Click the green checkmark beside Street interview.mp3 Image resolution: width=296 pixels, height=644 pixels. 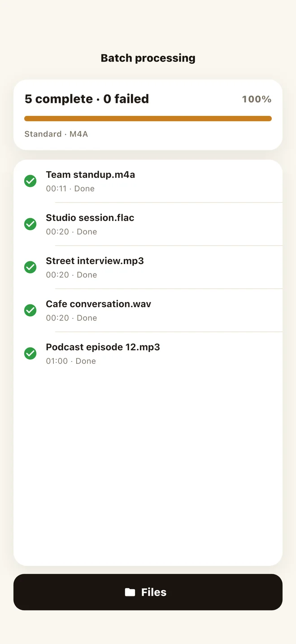point(30,267)
